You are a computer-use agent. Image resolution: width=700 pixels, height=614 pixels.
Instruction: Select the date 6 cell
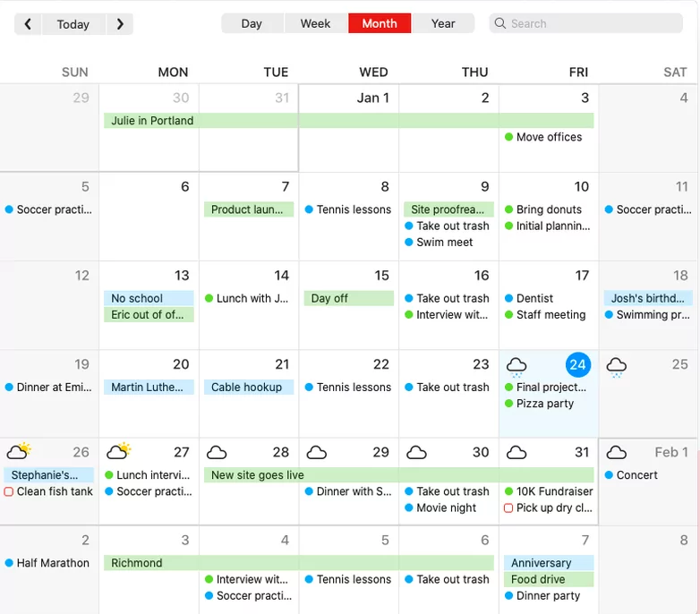click(149, 217)
